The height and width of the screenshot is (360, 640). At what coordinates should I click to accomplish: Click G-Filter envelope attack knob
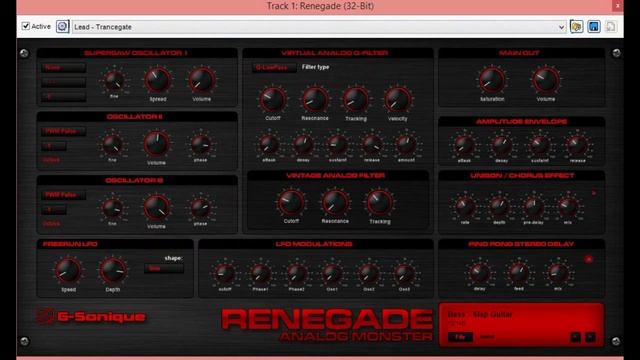pos(269,144)
